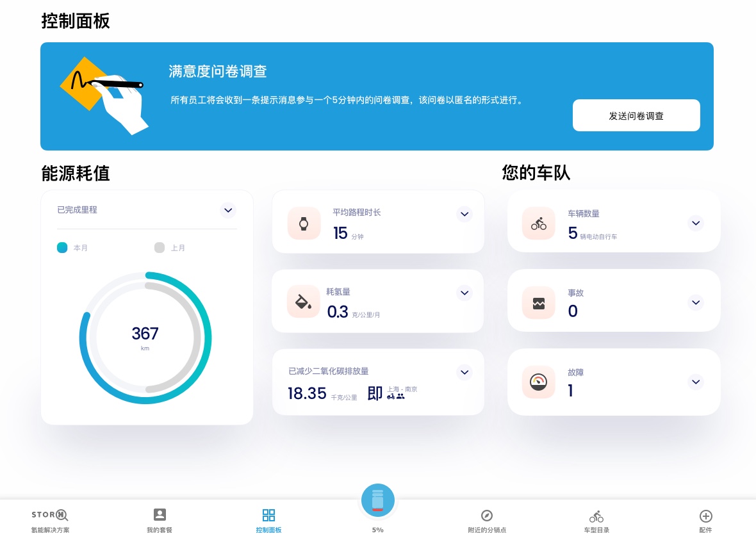Click the gauge icon beside 故障
This screenshot has width=756, height=538.
pyautogui.click(x=539, y=382)
